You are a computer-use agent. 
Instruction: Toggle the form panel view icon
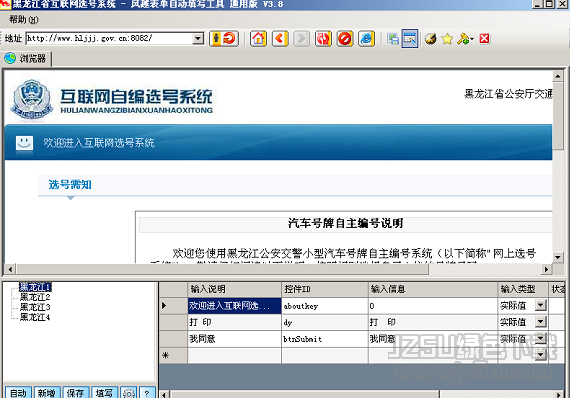pyautogui.click(x=410, y=39)
